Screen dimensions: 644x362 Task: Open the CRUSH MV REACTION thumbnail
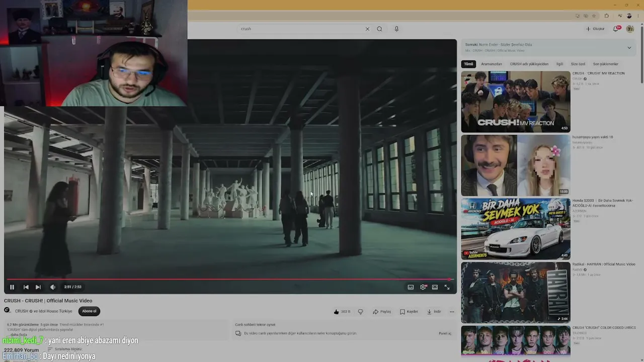click(x=516, y=102)
